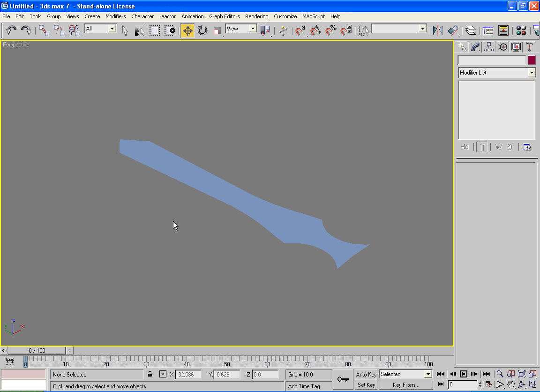Switch to the Hierarchy command panel tab
This screenshot has width=540, height=392.
(489, 47)
